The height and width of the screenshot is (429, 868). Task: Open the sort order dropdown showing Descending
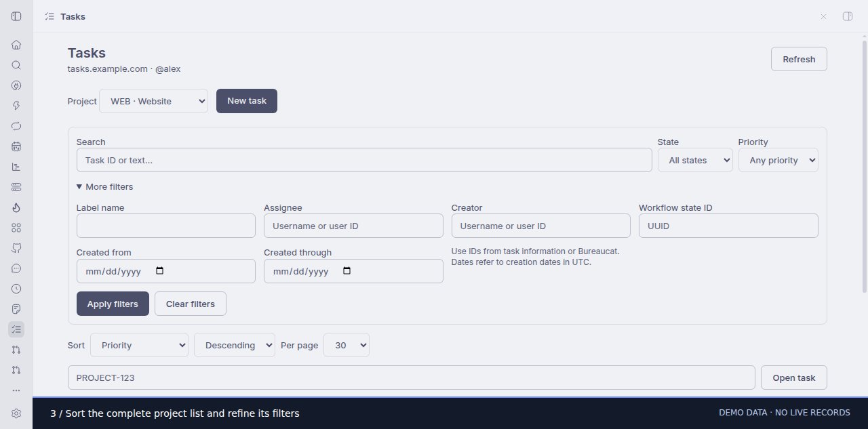tap(235, 345)
